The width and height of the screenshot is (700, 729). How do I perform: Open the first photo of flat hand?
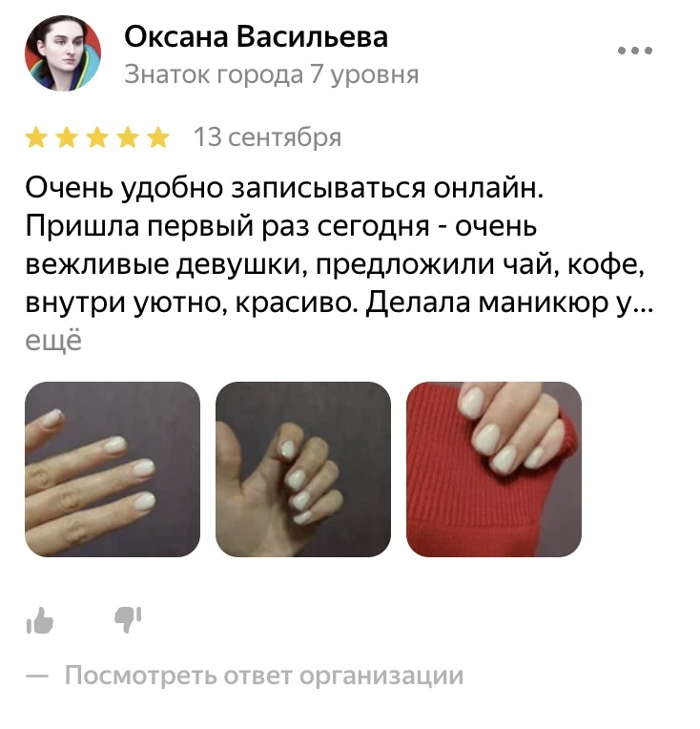pyautogui.click(x=113, y=469)
